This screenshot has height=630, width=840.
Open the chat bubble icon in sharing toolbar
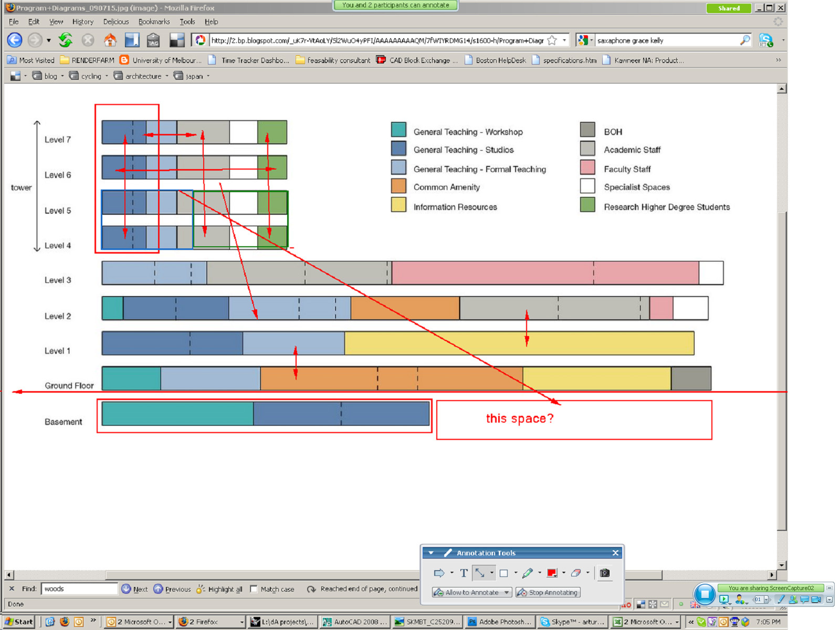click(x=804, y=599)
